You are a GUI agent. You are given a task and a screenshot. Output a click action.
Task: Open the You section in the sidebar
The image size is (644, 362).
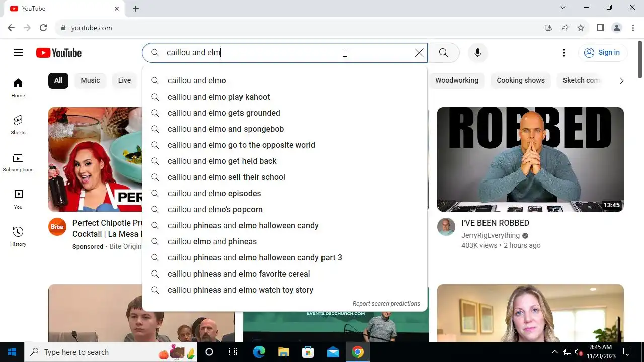tap(18, 200)
